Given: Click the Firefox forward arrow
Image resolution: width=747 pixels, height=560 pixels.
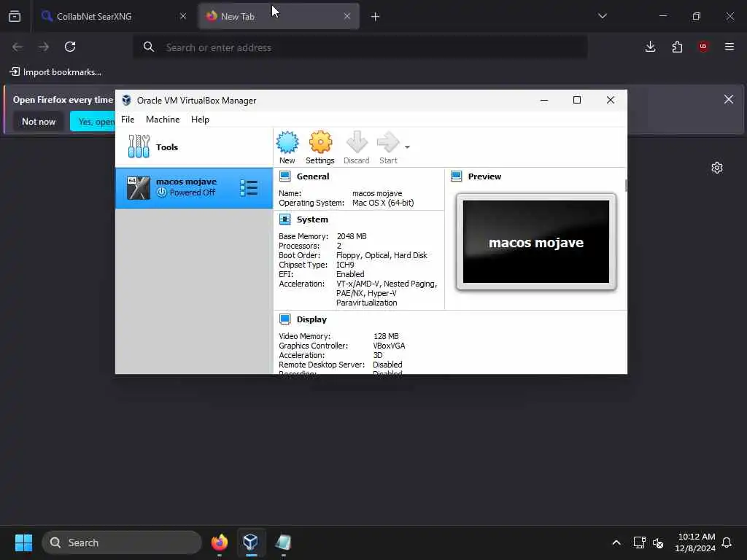Looking at the screenshot, I should click(44, 47).
